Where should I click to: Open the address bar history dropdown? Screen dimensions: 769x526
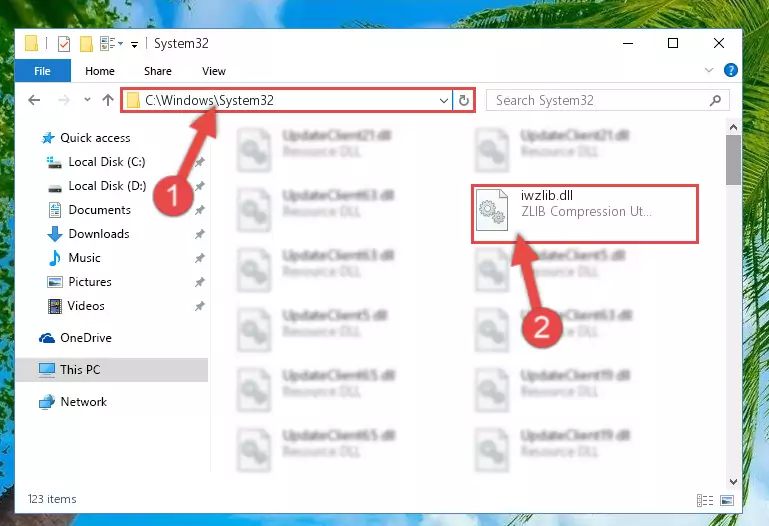tap(443, 100)
